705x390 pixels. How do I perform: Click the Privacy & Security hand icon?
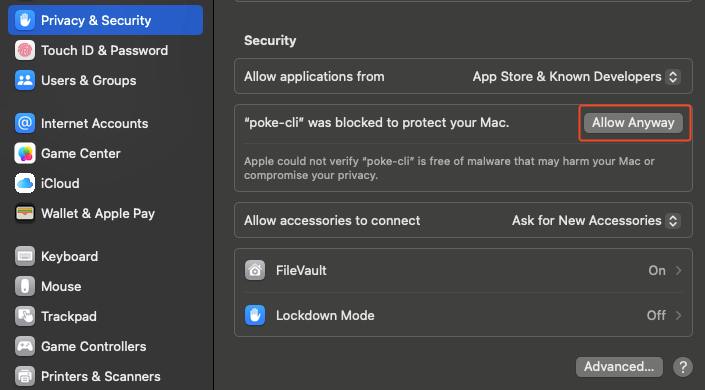point(25,20)
